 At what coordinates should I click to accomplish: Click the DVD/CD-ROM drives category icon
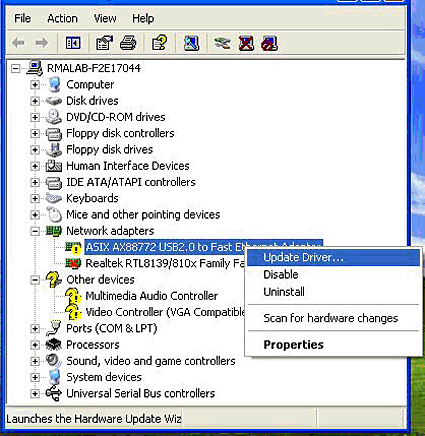54,117
